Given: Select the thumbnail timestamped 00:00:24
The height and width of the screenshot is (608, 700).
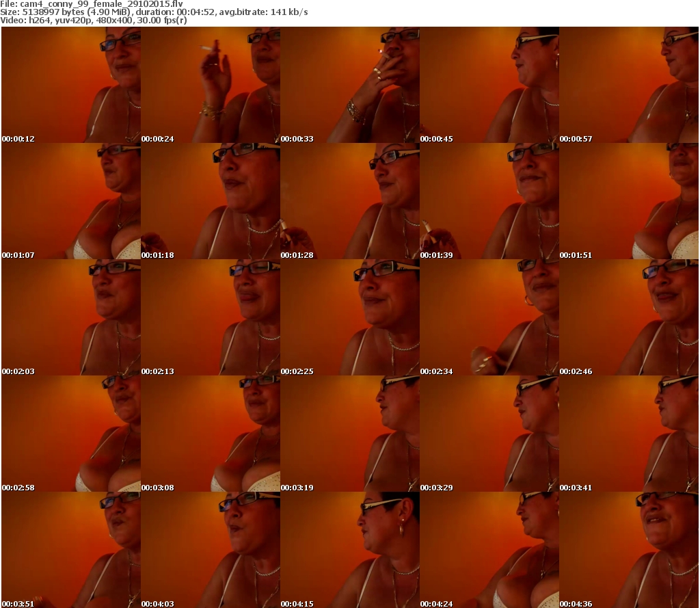Looking at the screenshot, I should [x=211, y=85].
